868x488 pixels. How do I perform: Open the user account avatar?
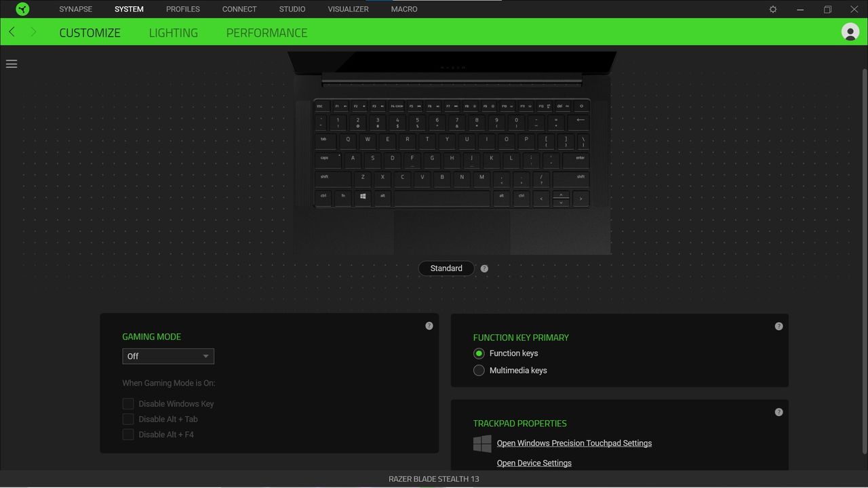[x=850, y=32]
